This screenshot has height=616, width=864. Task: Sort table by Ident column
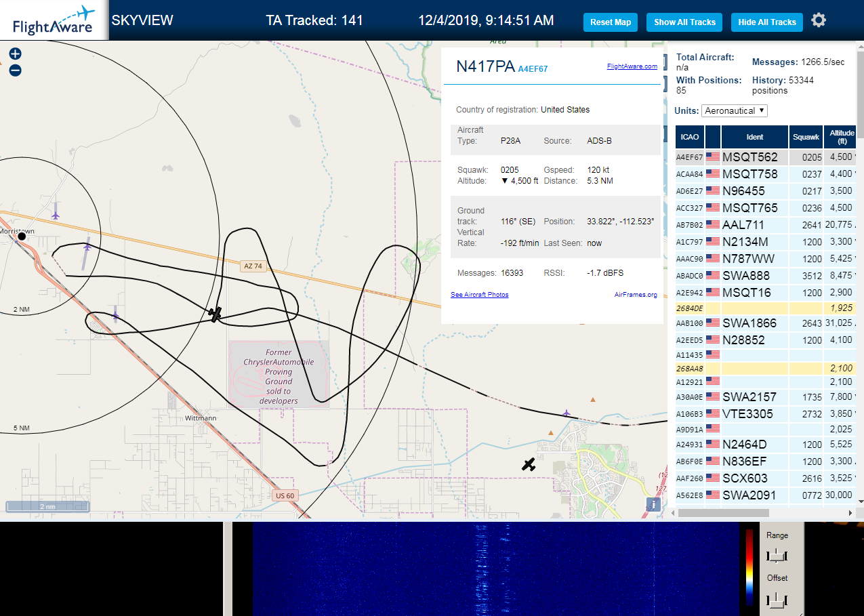755,137
